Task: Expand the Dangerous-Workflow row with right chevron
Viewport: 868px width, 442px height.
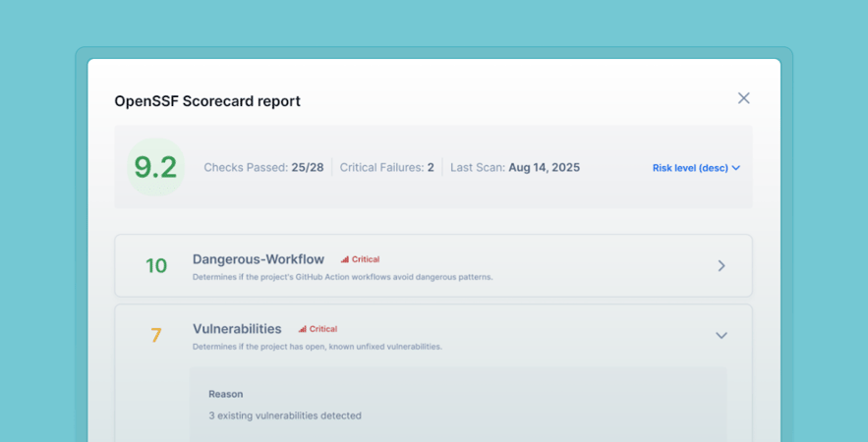Action: 721,266
